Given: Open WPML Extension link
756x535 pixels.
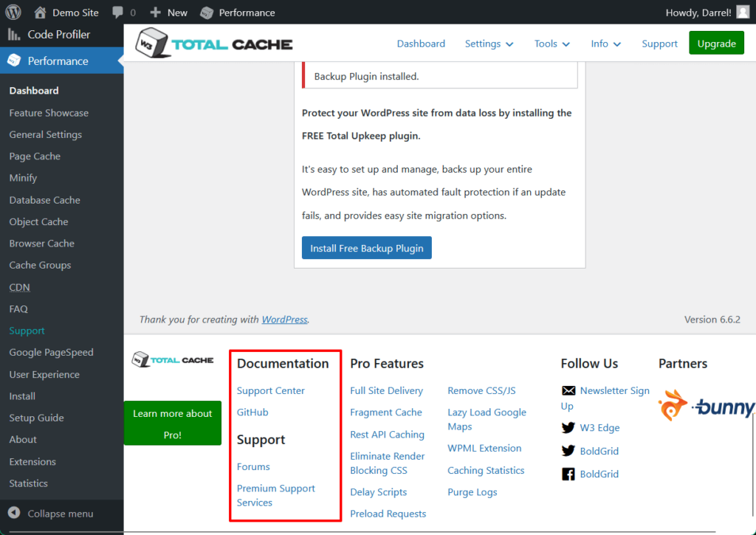Looking at the screenshot, I should (x=484, y=448).
